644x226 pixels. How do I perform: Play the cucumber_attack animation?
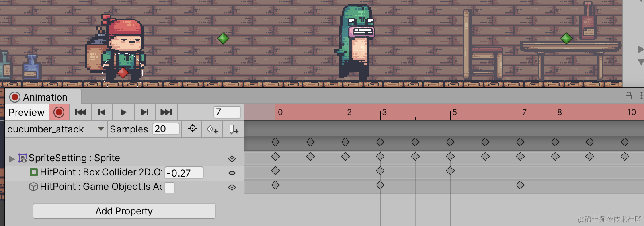point(123,113)
